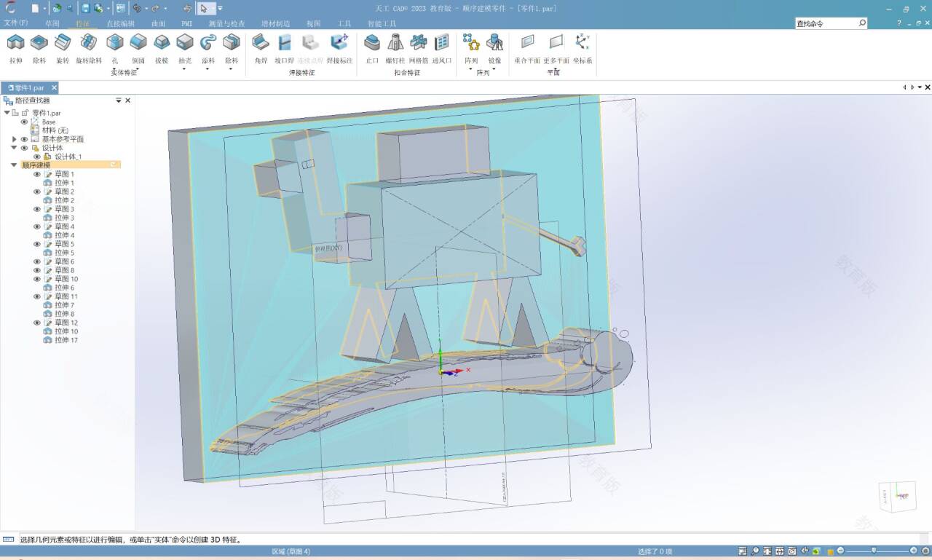Toggle visibility eye of 设计体_1
Image resolution: width=932 pixels, height=560 pixels.
[x=37, y=157]
